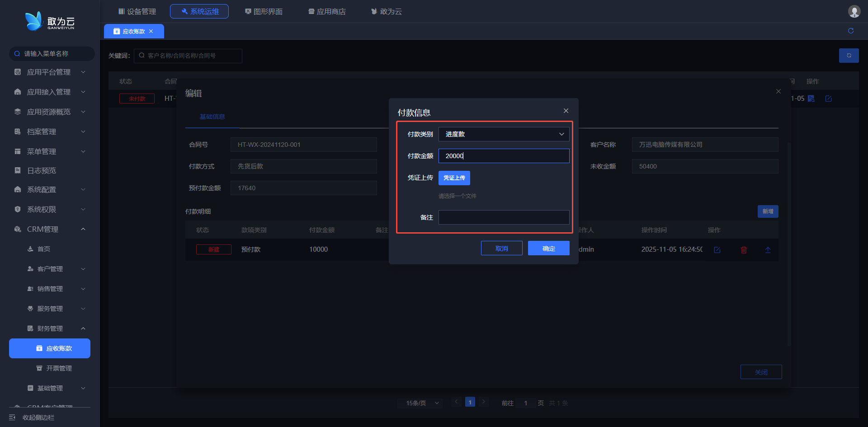Delete the 预付款 payment record

743,250
